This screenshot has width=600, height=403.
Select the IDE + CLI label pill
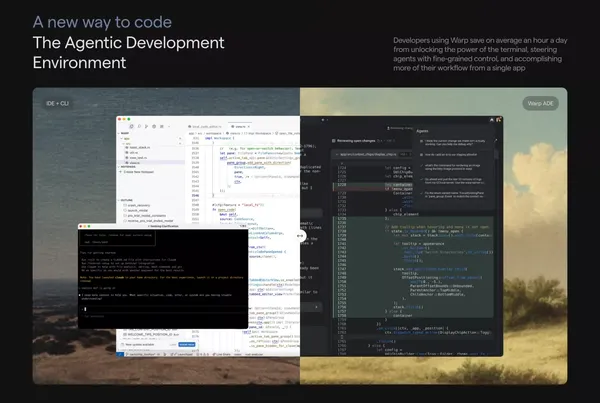pos(57,103)
